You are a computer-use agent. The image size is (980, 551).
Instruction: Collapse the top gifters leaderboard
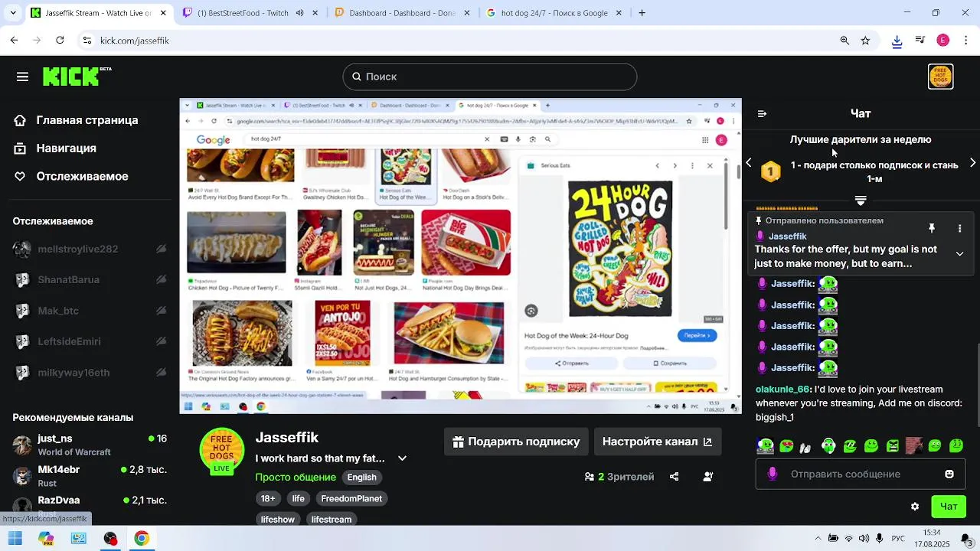tap(861, 201)
